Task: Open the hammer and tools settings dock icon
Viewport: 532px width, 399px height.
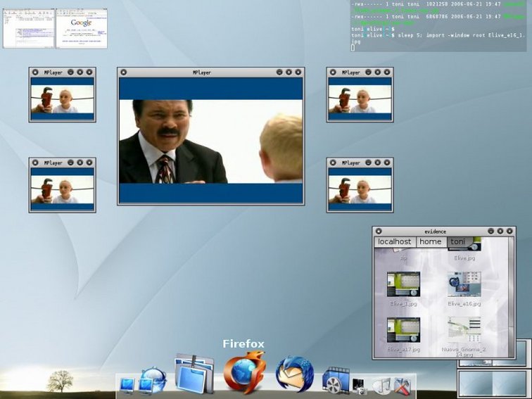Action: coord(402,386)
